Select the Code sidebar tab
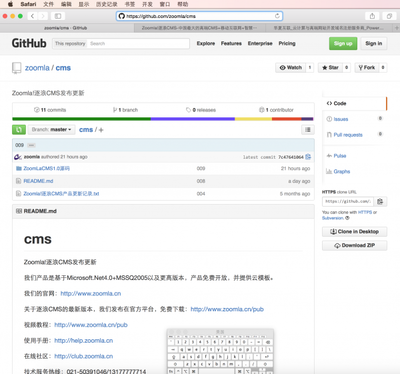Viewport: 400px width, 374px height. click(x=354, y=103)
